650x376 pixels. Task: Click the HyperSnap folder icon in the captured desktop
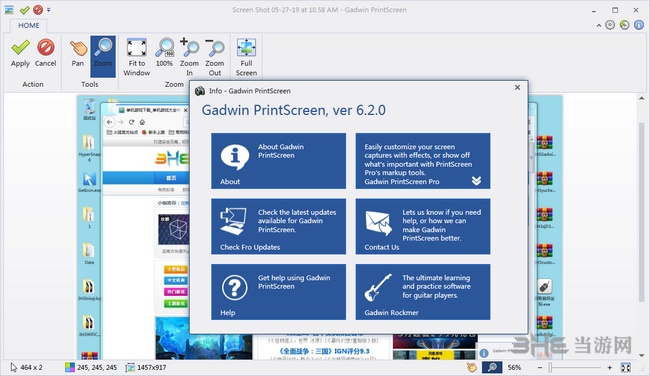tap(89, 143)
